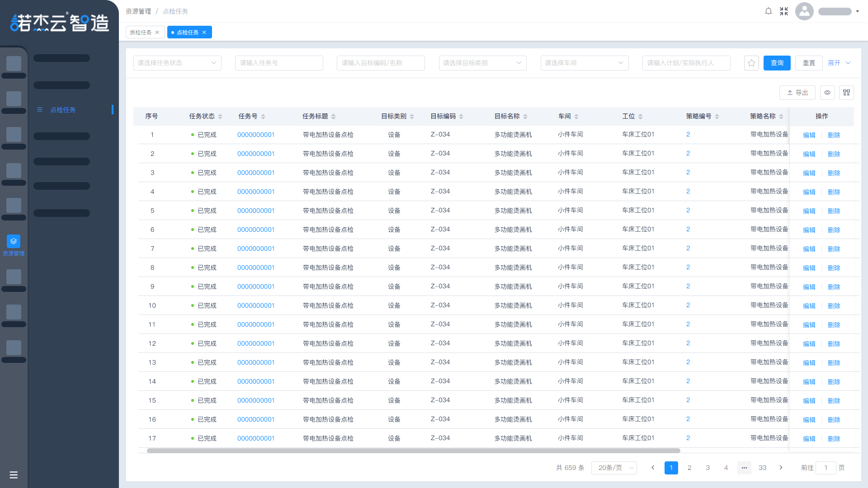Viewport: 868px width, 488px height.
Task: Toggle the eye column visibility button
Action: click(827, 93)
